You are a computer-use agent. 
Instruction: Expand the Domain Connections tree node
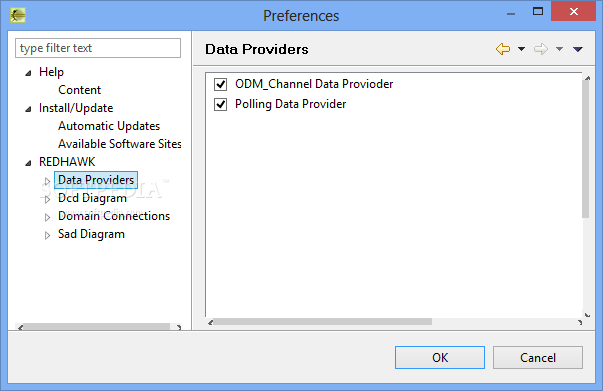(47, 217)
